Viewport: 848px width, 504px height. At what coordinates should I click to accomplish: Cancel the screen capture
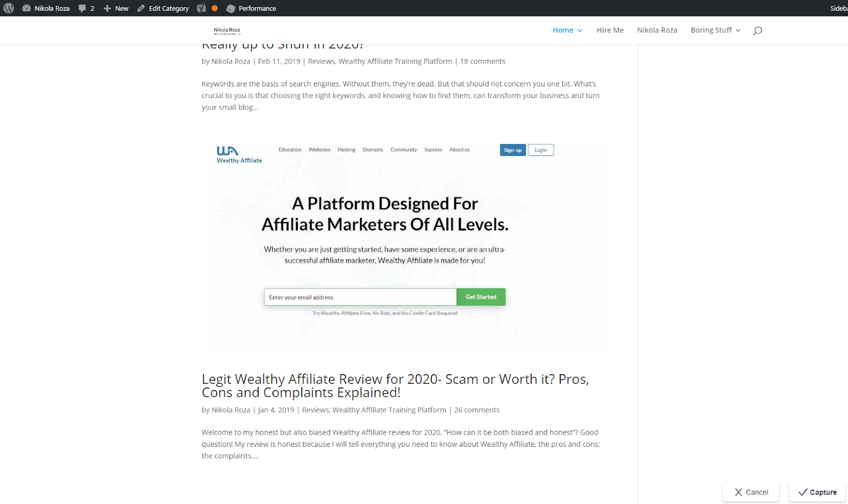[751, 492]
